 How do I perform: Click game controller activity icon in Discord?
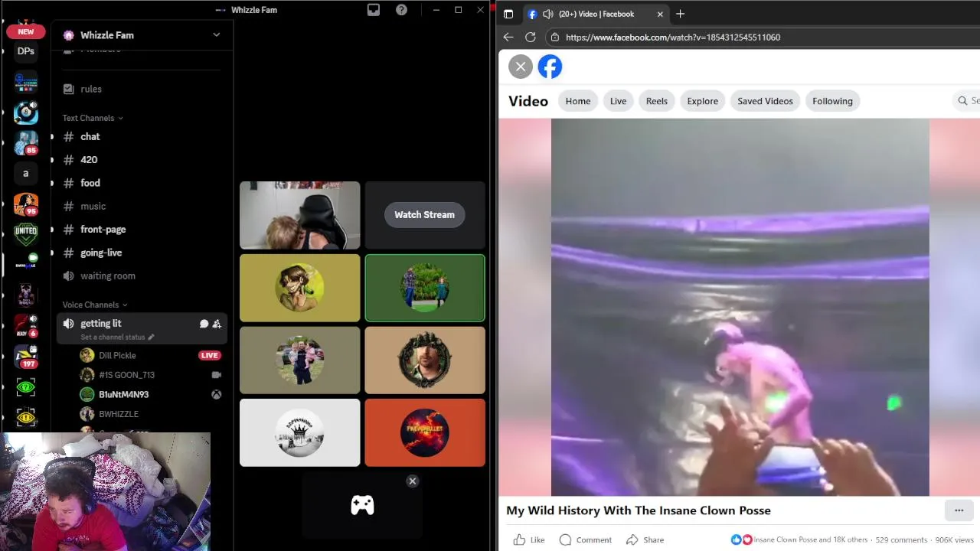[x=362, y=505]
